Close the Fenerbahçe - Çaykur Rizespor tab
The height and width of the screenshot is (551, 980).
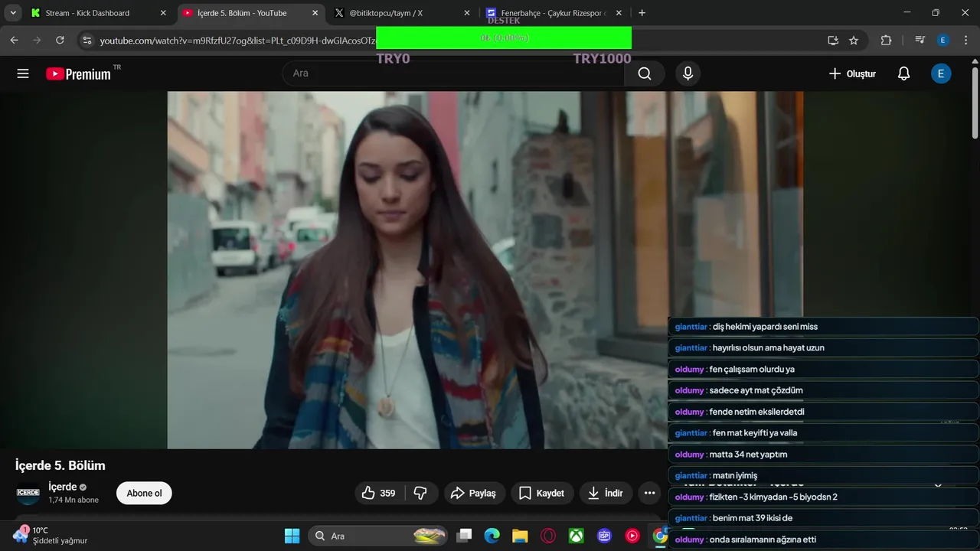[620, 13]
